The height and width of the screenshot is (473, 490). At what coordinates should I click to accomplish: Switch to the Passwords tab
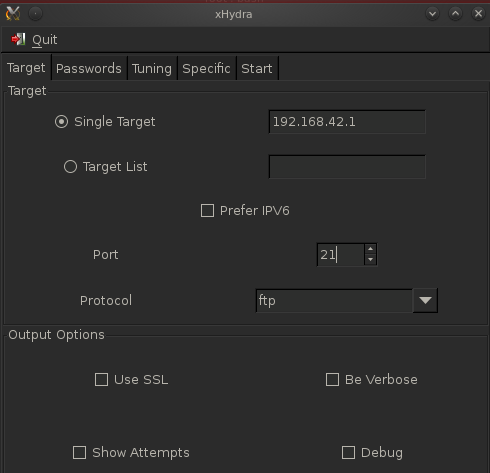pyautogui.click(x=89, y=68)
